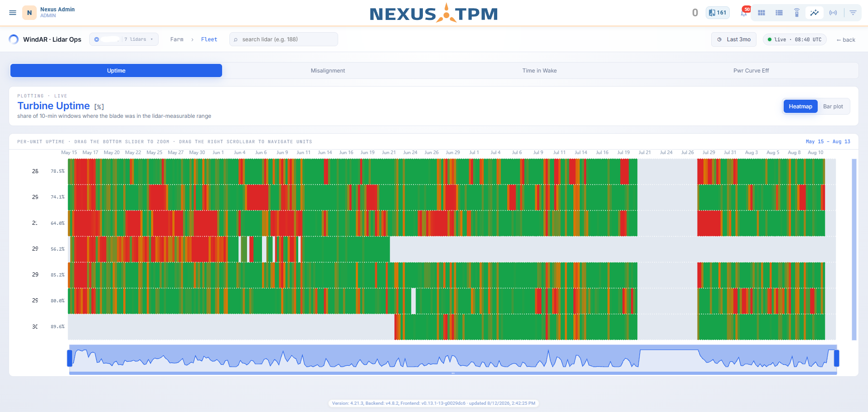Switch to the list view icon
Viewport: 868px width, 412px height.
[779, 13]
